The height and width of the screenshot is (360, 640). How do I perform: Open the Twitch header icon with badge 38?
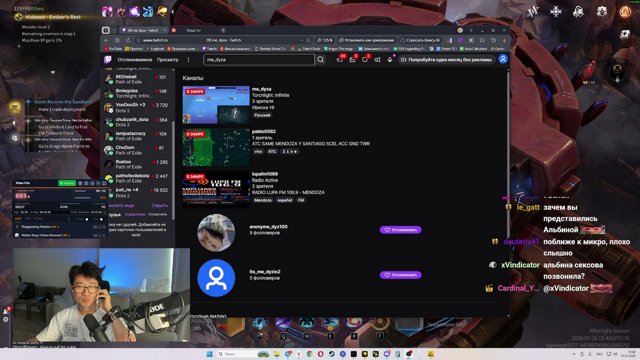[x=340, y=60]
